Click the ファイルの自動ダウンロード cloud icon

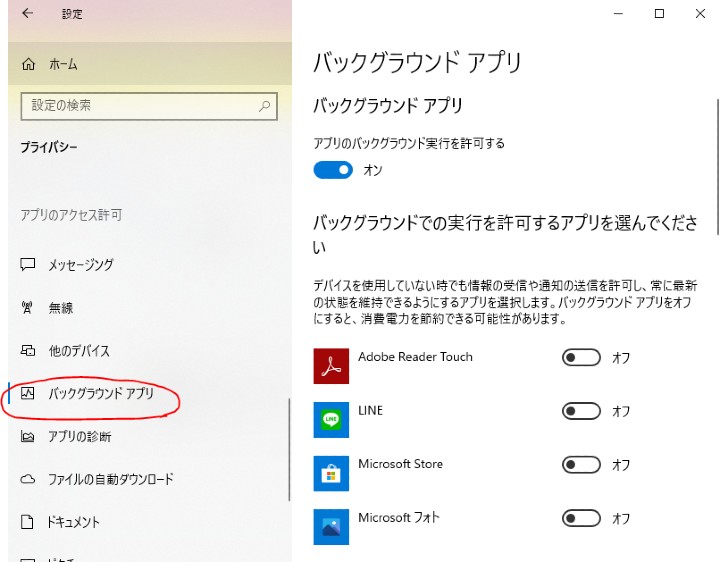(28, 479)
